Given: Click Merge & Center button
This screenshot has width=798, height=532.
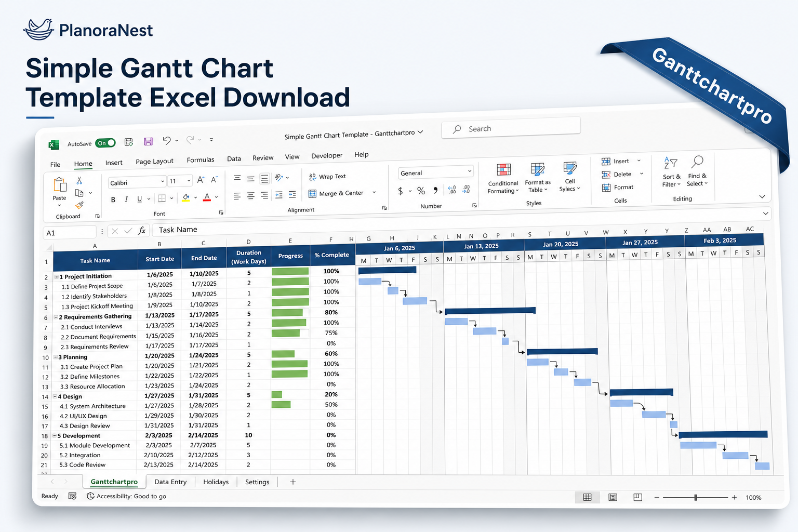Looking at the screenshot, I should [336, 193].
